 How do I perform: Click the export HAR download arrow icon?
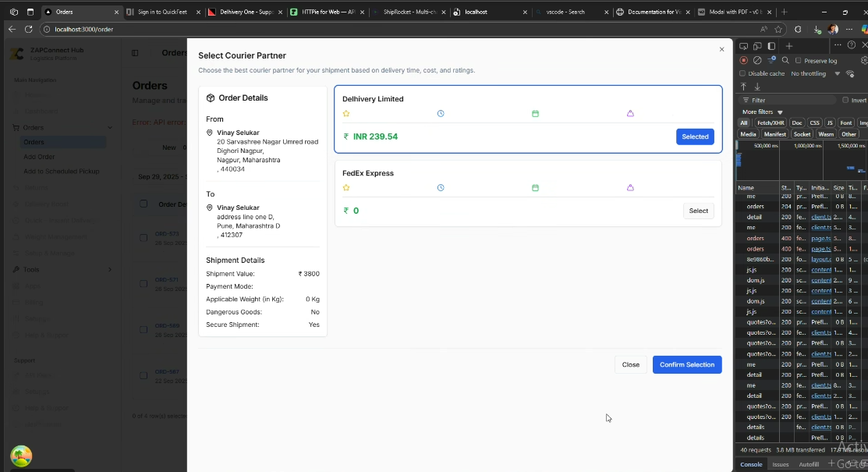(x=757, y=87)
